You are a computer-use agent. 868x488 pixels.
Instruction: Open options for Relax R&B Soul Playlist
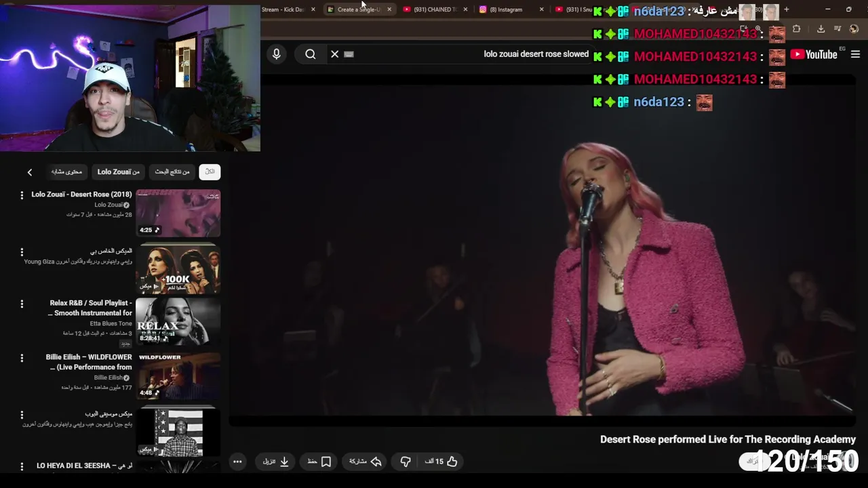point(22,304)
